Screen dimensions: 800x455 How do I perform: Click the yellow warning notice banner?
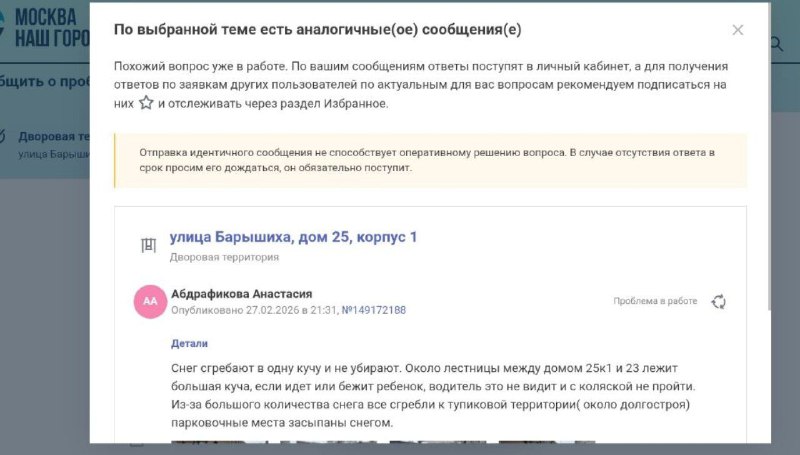(x=430, y=160)
